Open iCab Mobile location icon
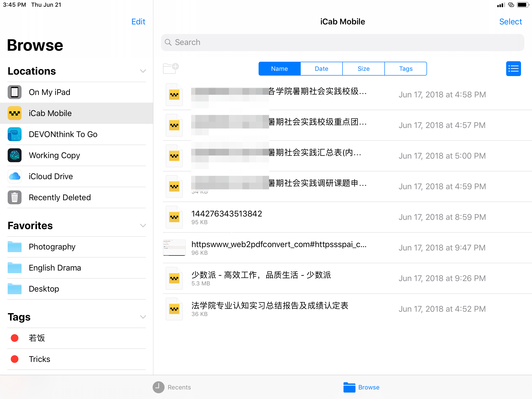Screen dimensions: 532x399 click(x=14, y=113)
